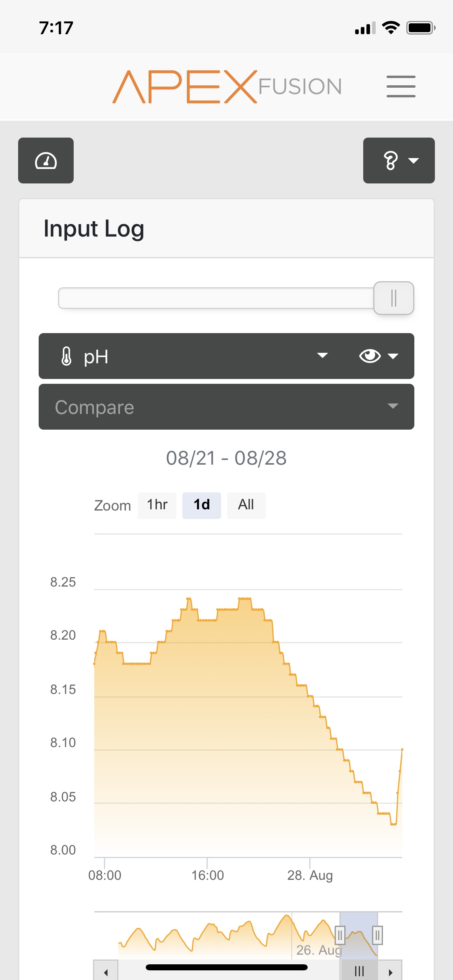Screen dimensions: 453x980
Task: Open the dashboard gauge button
Action: [46, 161]
